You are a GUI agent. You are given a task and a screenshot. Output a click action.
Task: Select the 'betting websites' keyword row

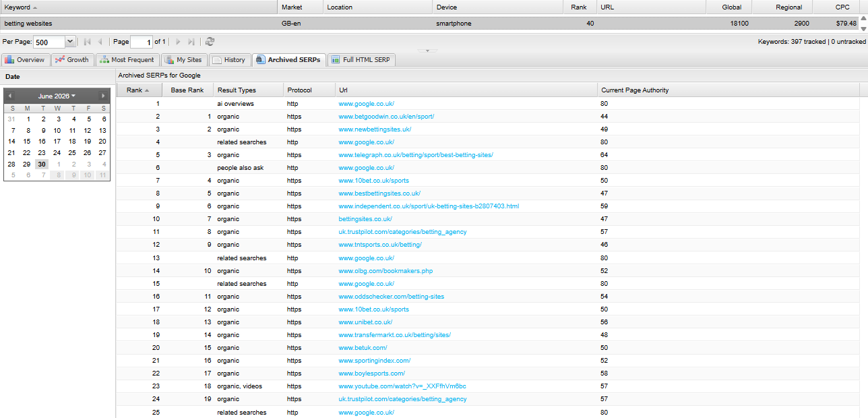[429, 24]
